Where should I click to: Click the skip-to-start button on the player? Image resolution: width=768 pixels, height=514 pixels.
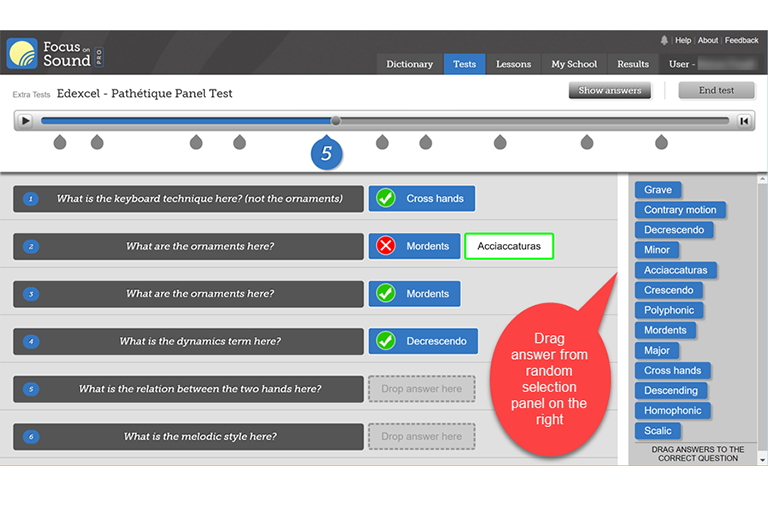(744, 121)
